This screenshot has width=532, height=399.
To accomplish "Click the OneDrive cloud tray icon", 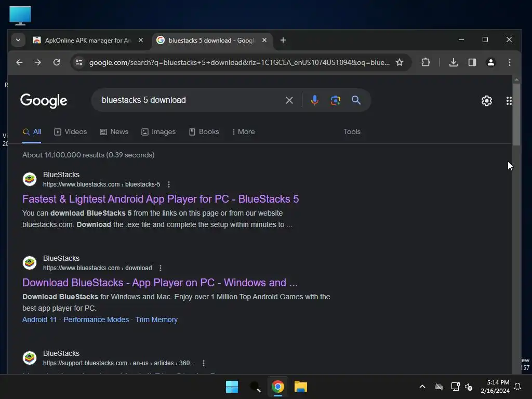I will click(439, 387).
